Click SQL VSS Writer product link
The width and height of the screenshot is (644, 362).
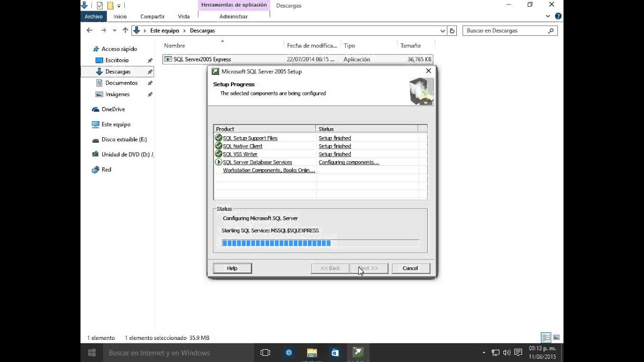(x=240, y=154)
